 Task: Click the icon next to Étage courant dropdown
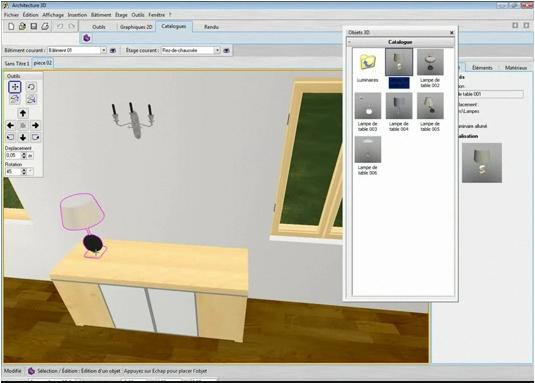pyautogui.click(x=226, y=50)
